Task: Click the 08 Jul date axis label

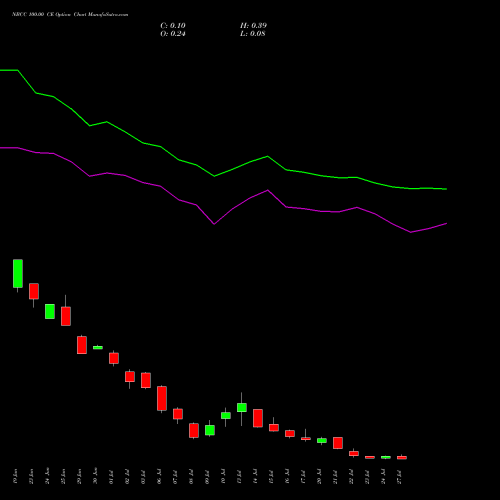Action: tap(191, 477)
